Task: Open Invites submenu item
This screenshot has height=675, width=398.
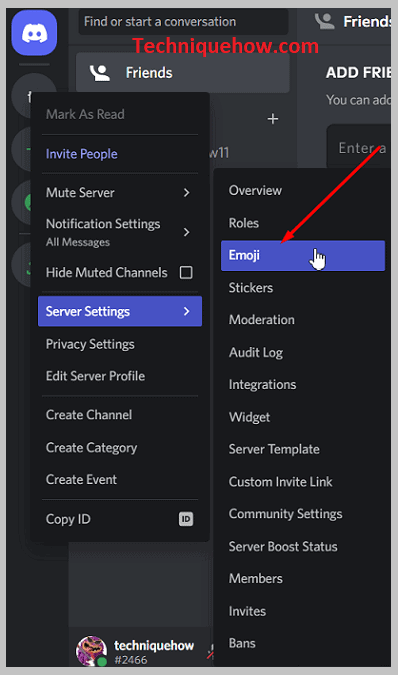Action: [x=302, y=611]
